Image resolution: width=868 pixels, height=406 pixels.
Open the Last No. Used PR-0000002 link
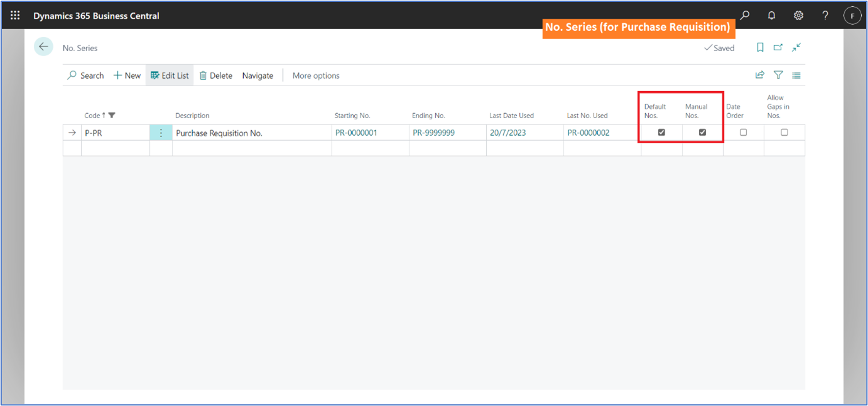(x=589, y=133)
